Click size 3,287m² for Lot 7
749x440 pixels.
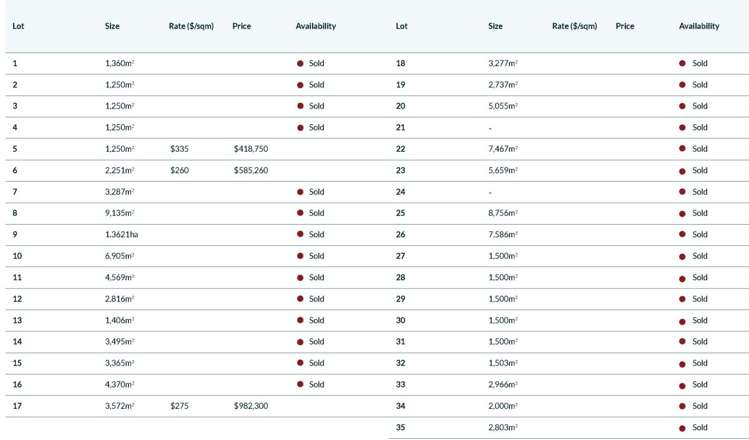click(119, 192)
